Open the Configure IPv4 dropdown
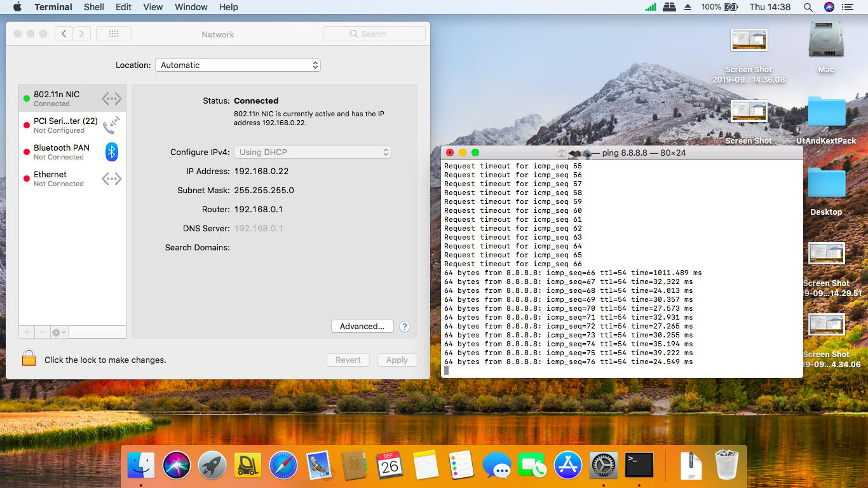Viewport: 868px width, 488px height. (x=312, y=152)
